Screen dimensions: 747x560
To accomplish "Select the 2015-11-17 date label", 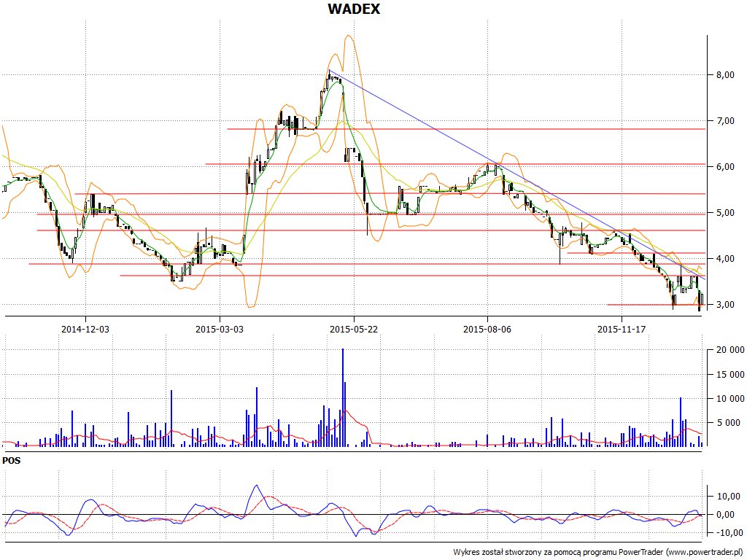I will click(622, 329).
